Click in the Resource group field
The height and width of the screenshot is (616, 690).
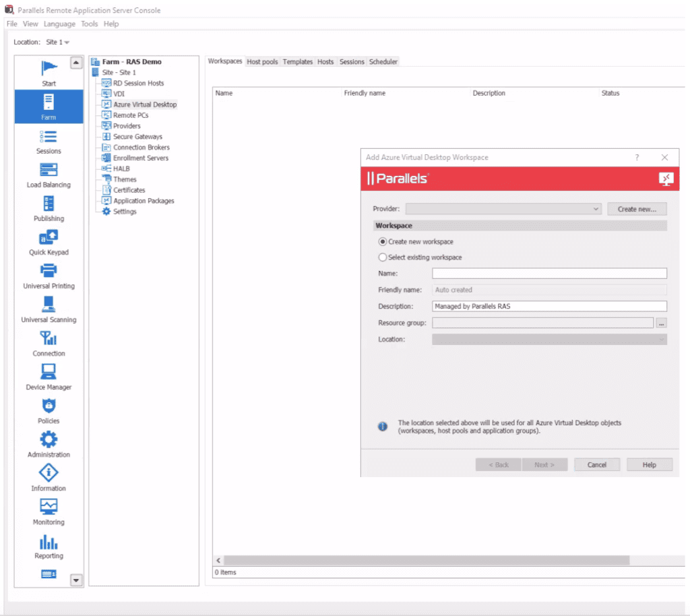pyautogui.click(x=542, y=324)
